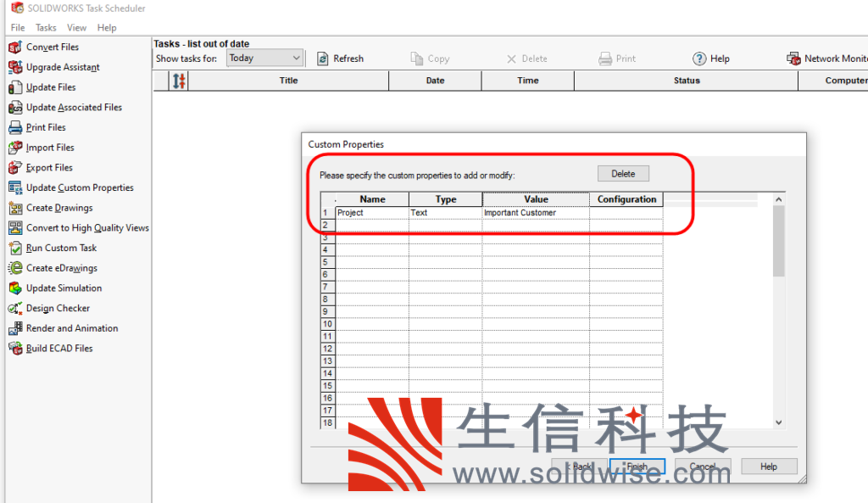The width and height of the screenshot is (868, 503).
Task: Click the 'Convert to High Quality Views' label
Action: [87, 227]
